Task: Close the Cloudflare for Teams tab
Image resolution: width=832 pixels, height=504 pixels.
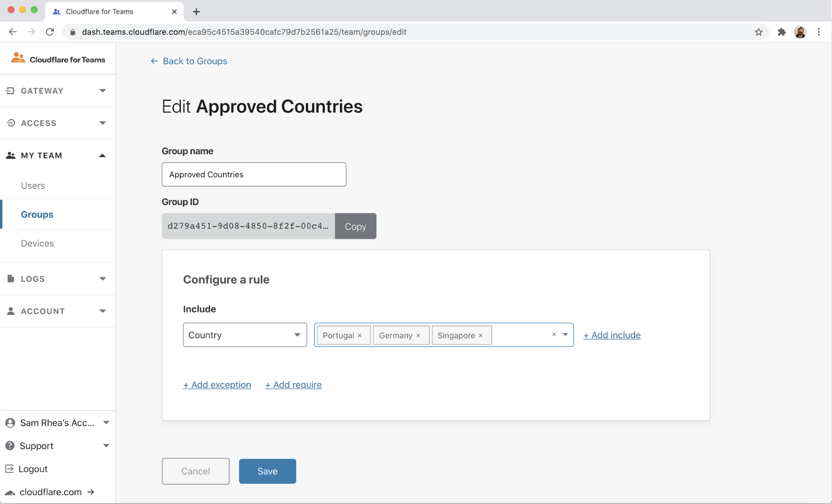Action: 174,12
